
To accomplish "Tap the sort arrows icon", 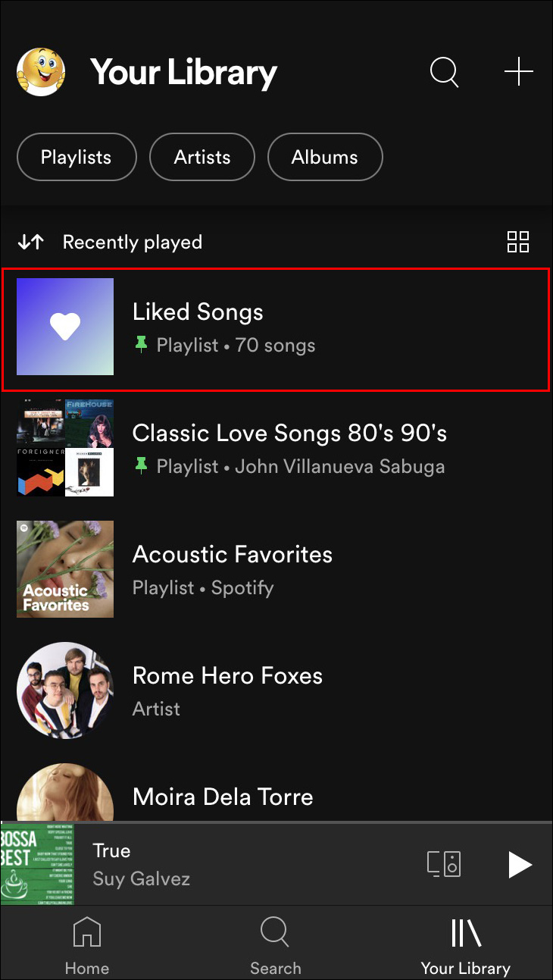I will (x=31, y=242).
